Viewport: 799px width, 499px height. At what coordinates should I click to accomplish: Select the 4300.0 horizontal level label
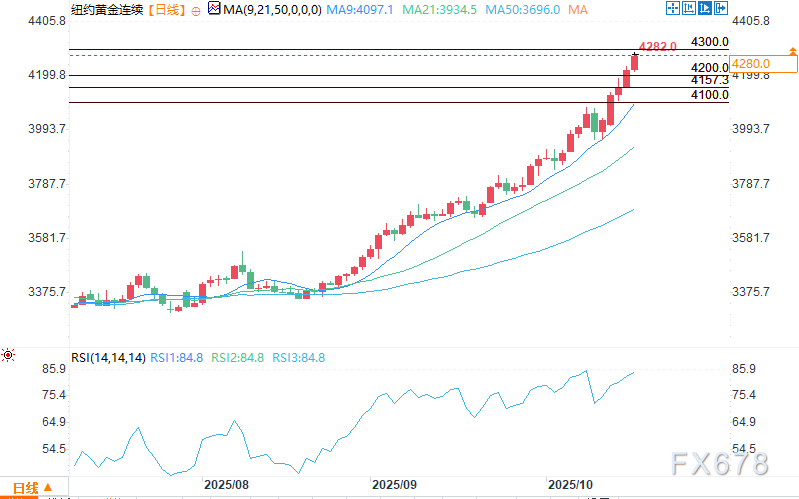(709, 42)
